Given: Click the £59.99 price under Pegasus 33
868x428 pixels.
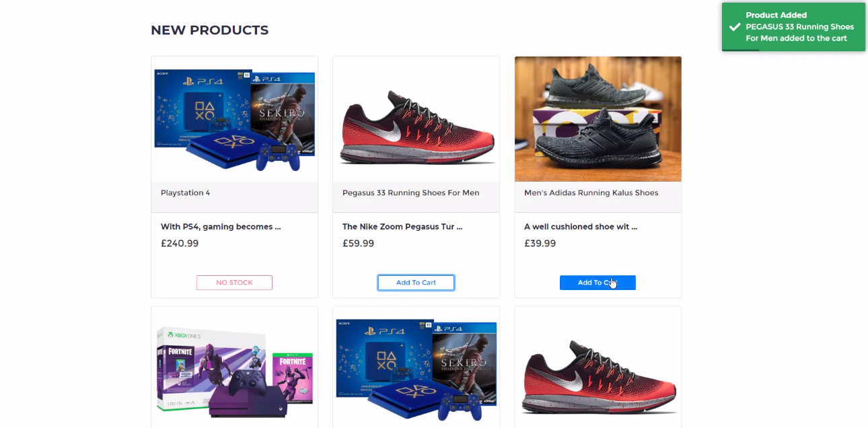Looking at the screenshot, I should pyautogui.click(x=358, y=243).
